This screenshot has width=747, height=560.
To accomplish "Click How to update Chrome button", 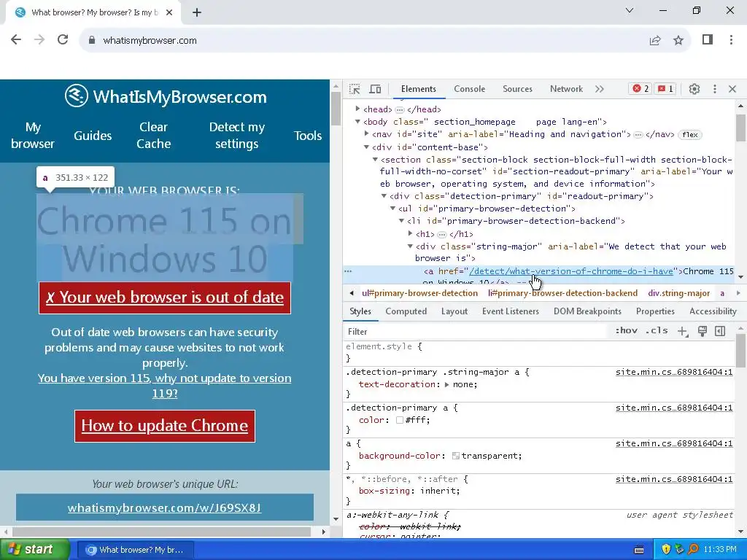I will click(165, 426).
